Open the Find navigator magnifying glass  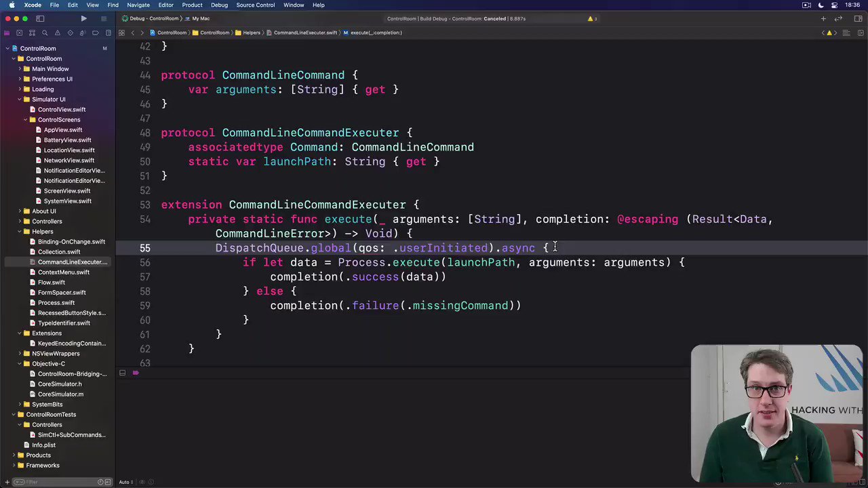click(45, 33)
